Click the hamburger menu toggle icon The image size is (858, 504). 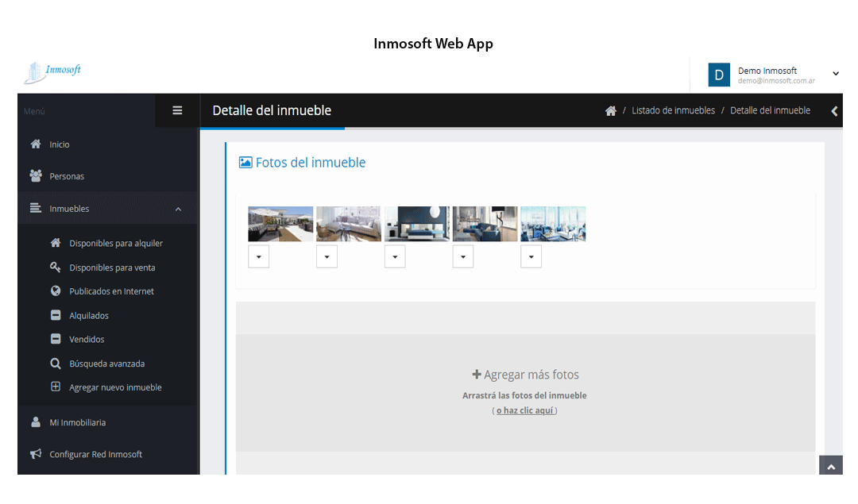point(177,110)
